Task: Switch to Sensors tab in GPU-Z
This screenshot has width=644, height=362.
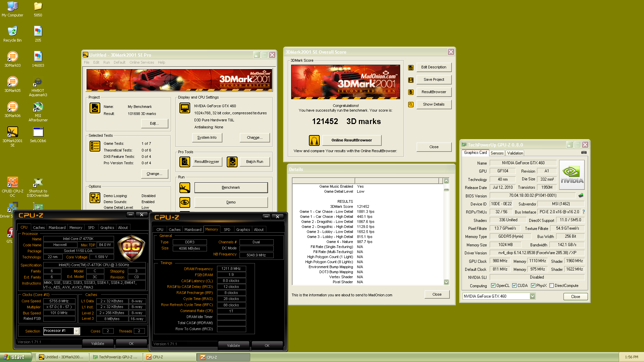Action: coord(497,153)
